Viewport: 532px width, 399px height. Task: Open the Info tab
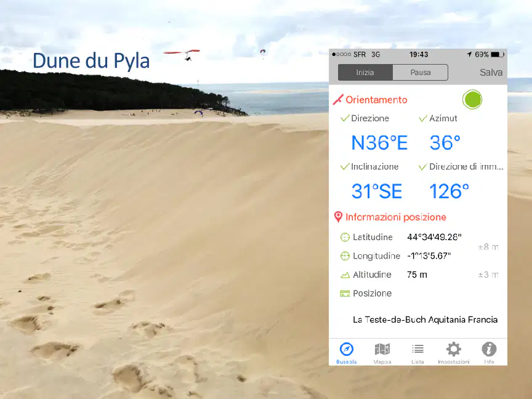coord(489,353)
